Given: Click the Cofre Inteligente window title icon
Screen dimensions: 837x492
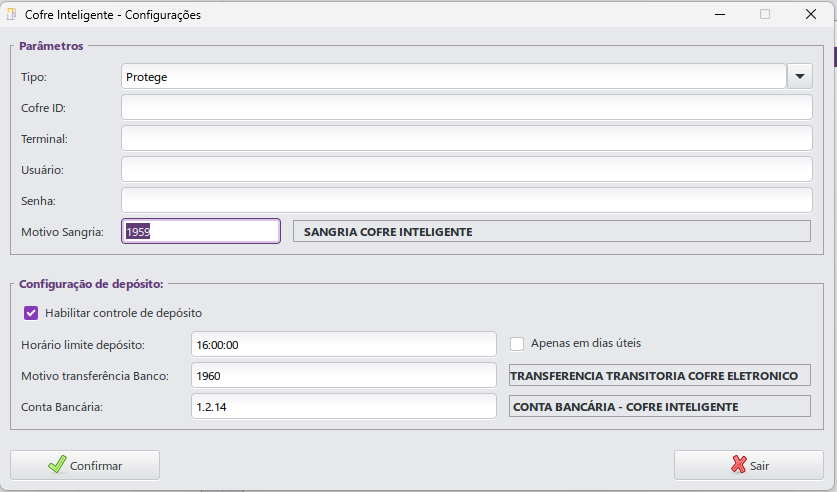Looking at the screenshot, I should 12,15.
